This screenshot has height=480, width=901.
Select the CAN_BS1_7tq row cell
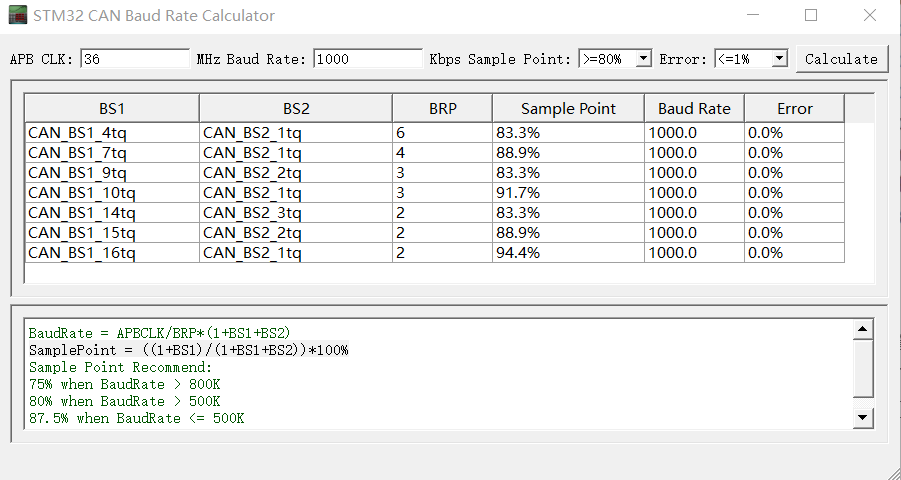[112, 153]
